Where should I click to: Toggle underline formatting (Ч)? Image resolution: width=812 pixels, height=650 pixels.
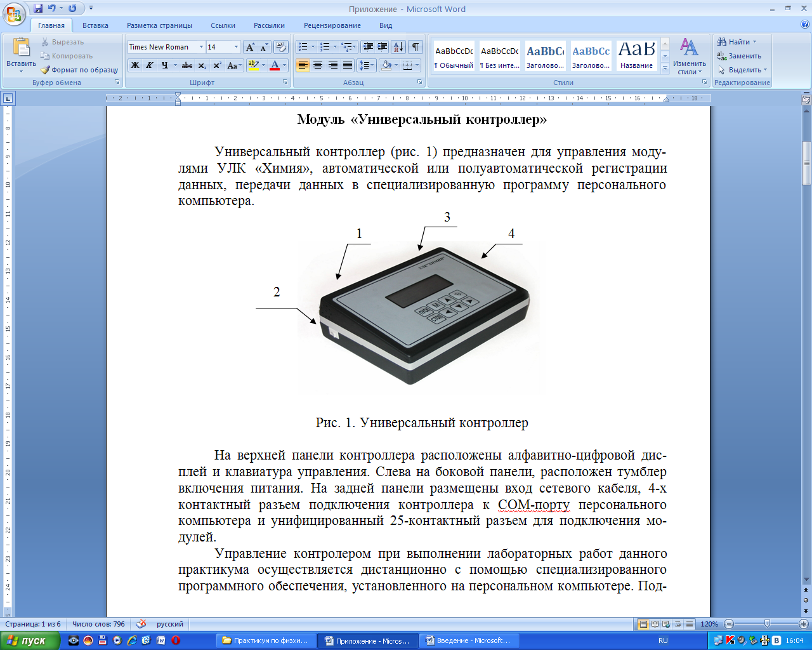(164, 65)
